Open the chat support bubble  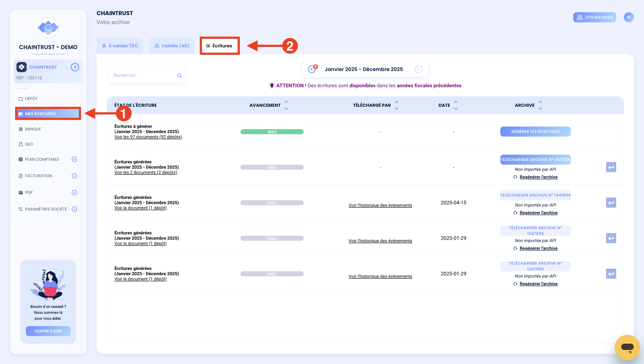pyautogui.click(x=627, y=347)
